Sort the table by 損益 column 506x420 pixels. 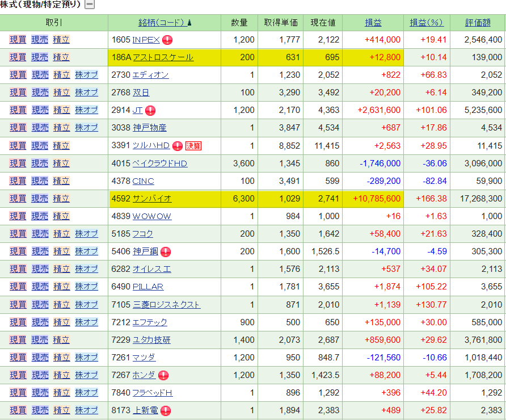pyautogui.click(x=373, y=23)
